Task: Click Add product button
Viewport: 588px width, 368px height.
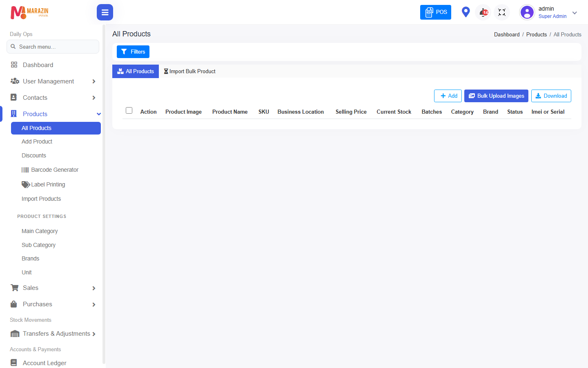Action: (448, 96)
